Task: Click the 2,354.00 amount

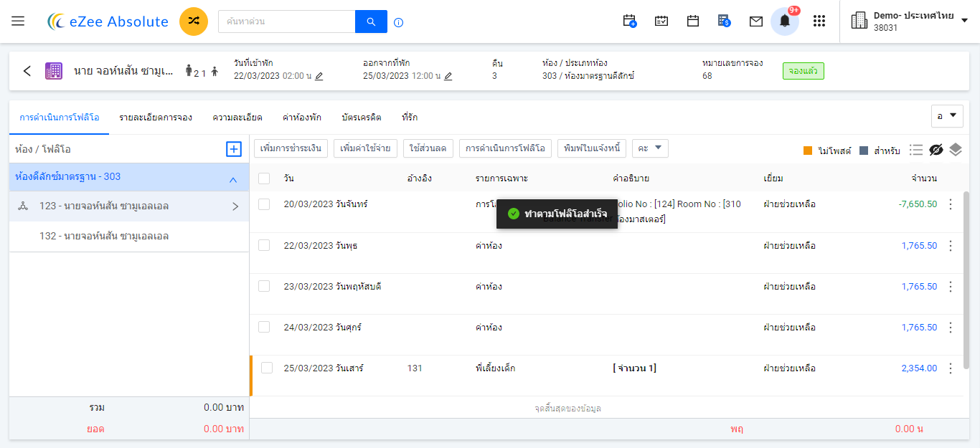Action: click(919, 368)
